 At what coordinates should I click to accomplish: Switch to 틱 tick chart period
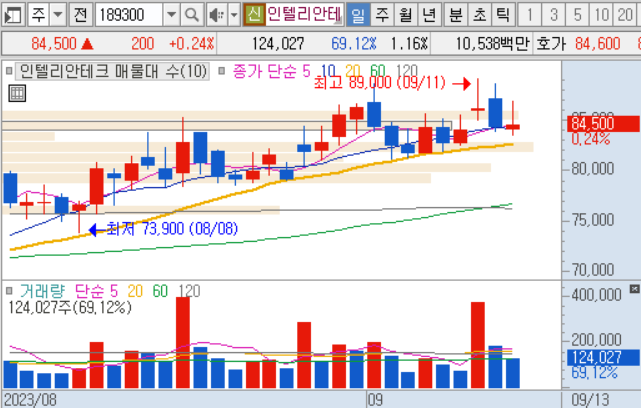[503, 15]
